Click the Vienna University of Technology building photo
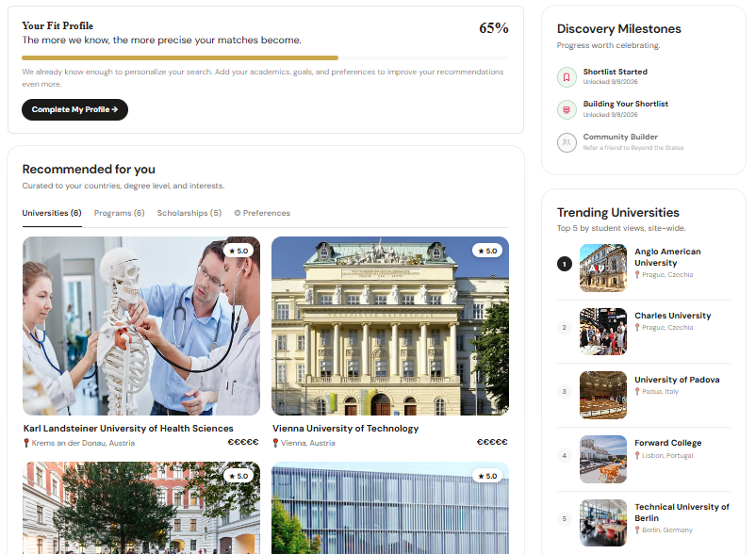This screenshot has height=554, width=756. (390, 326)
